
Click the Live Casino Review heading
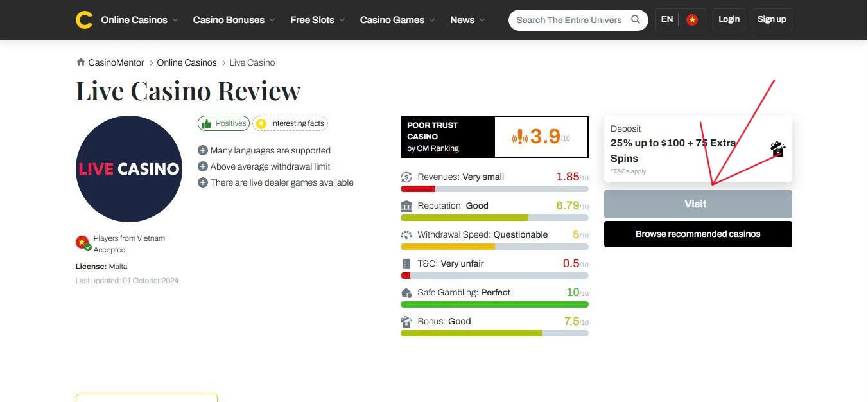(188, 91)
